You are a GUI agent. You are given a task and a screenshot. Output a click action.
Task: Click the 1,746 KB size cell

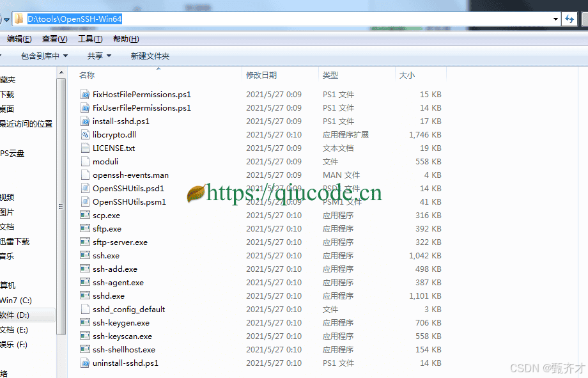click(x=425, y=135)
